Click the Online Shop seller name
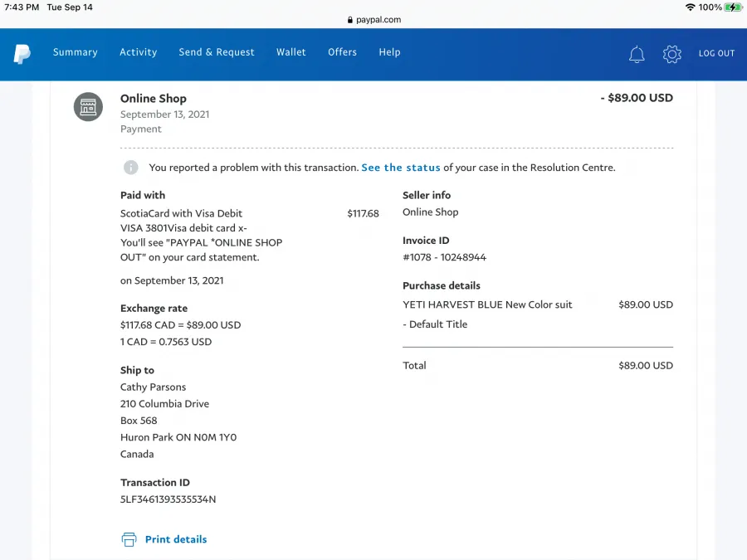This screenshot has height=560, width=747. [x=431, y=212]
